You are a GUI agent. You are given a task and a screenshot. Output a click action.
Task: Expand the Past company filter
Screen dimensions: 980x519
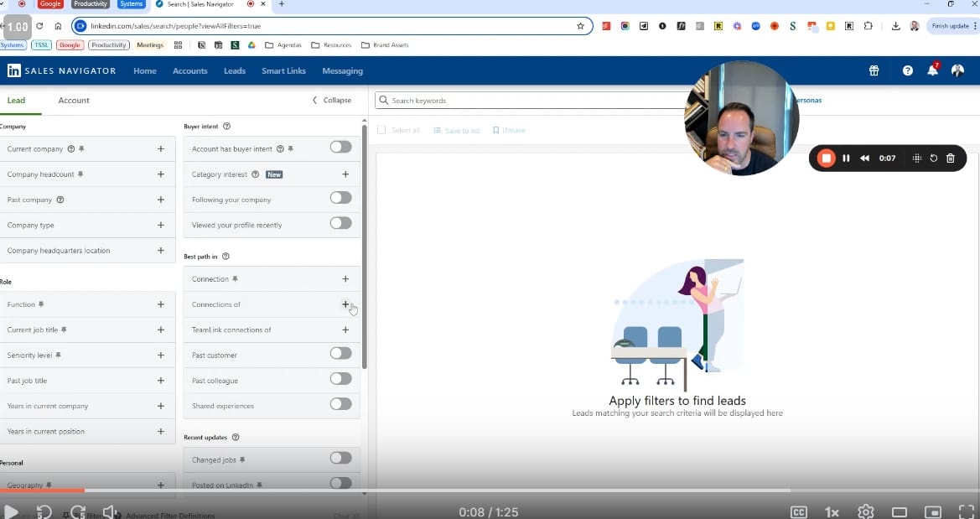pos(161,200)
